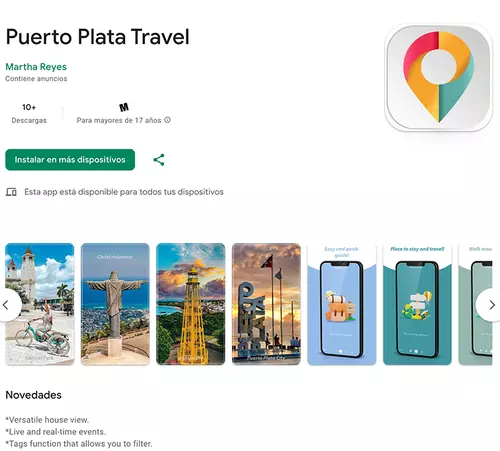500x451 pixels.
Task: Click the 10+ Descargas download count
Action: pyautogui.click(x=29, y=113)
